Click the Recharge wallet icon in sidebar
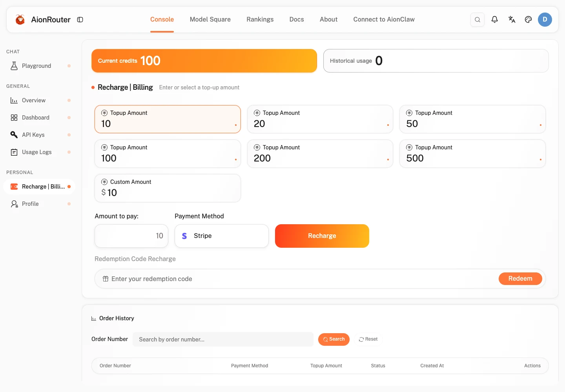The height and width of the screenshot is (392, 565). tap(14, 187)
